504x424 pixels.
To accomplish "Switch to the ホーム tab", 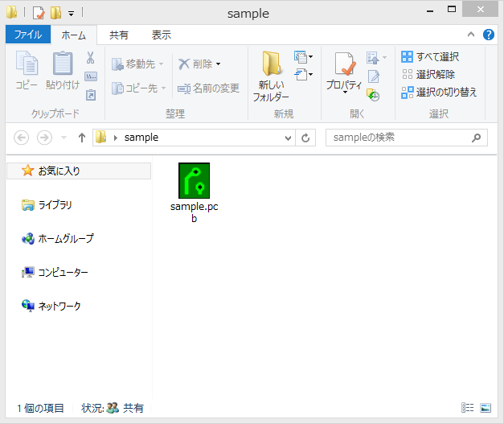I will click(74, 35).
